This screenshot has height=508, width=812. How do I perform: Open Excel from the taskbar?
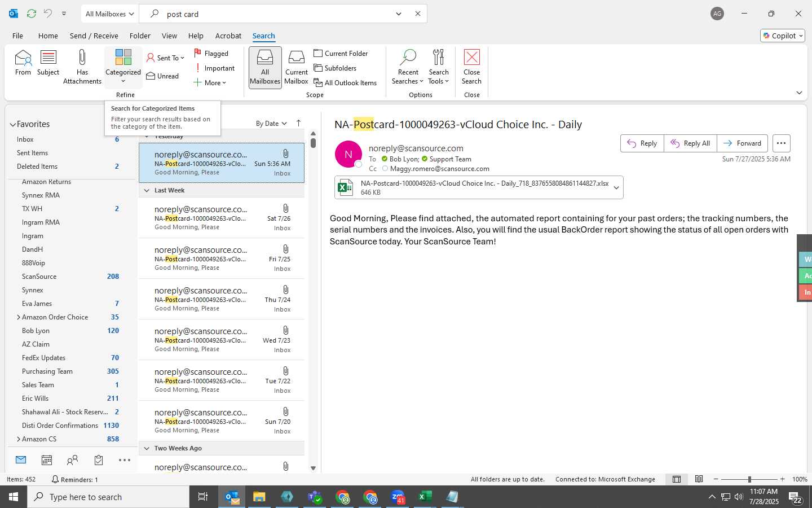[425, 497]
